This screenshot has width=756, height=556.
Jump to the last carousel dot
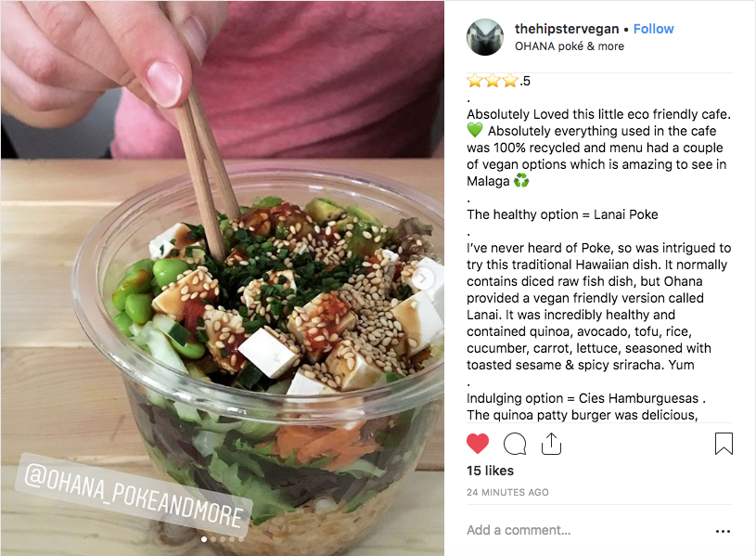click(x=240, y=539)
